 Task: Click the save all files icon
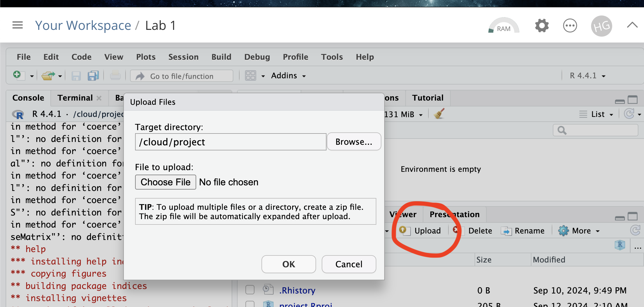93,76
